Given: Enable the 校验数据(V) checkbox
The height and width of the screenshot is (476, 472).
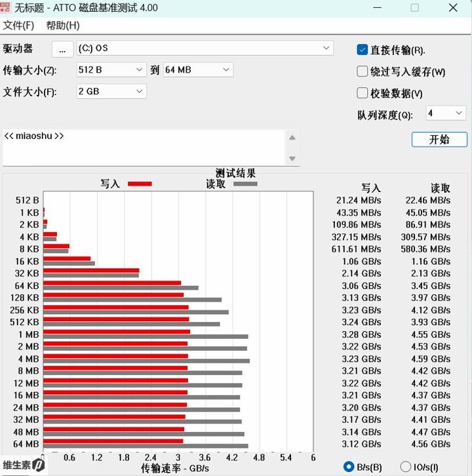Looking at the screenshot, I should coord(362,93).
